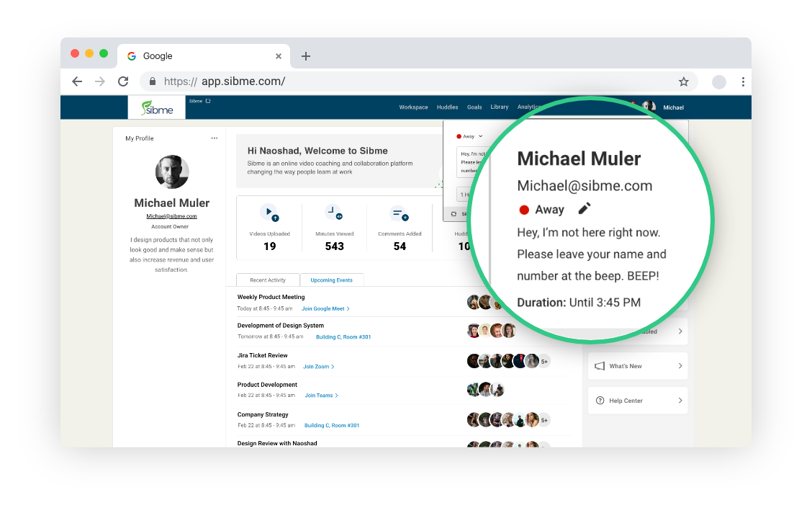Viewport: 812px width, 508px height.
Task: Open Building C link for Company Strategy
Action: (331, 426)
